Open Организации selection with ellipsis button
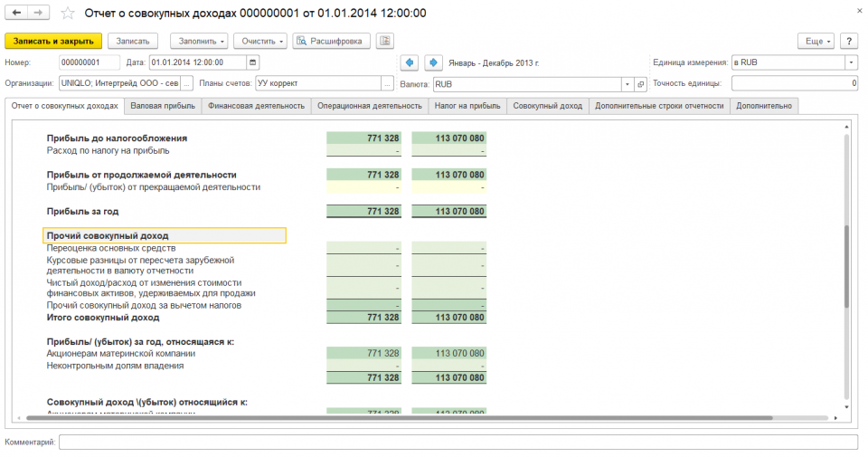Viewport: 868px width, 457px height. click(187, 83)
